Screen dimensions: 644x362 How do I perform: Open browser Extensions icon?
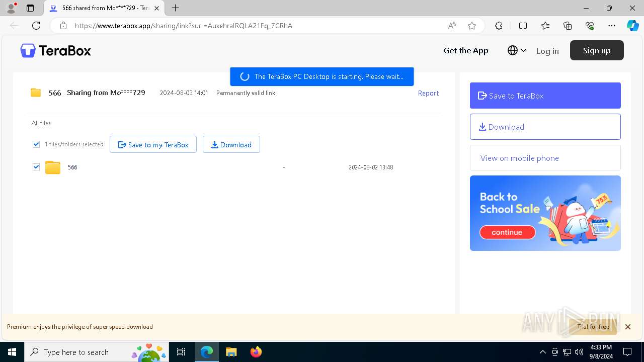pos(499,26)
